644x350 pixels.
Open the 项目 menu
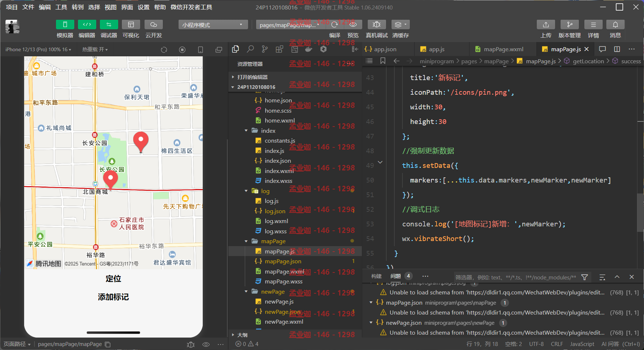(x=12, y=7)
